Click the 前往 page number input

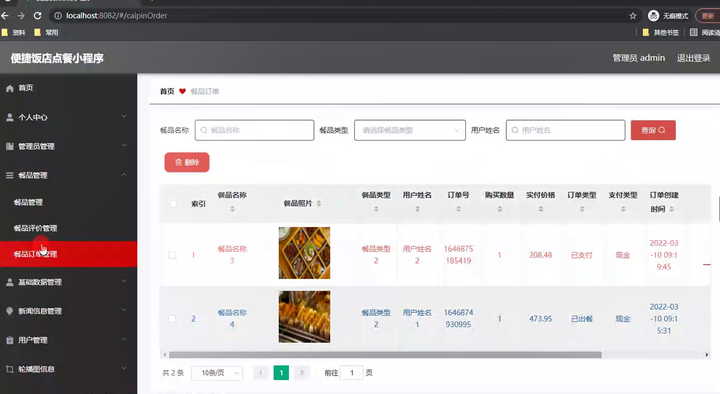coord(351,373)
